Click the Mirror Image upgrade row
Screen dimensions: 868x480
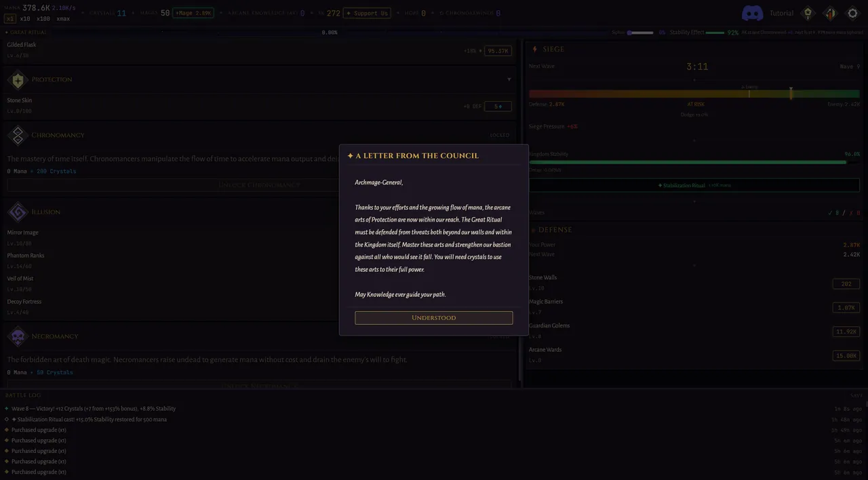click(259, 237)
